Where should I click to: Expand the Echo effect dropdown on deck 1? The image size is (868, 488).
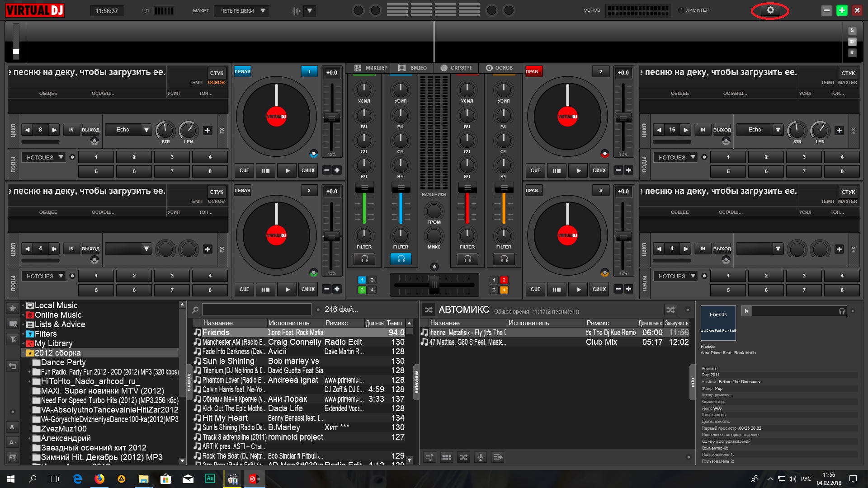pyautogui.click(x=145, y=130)
